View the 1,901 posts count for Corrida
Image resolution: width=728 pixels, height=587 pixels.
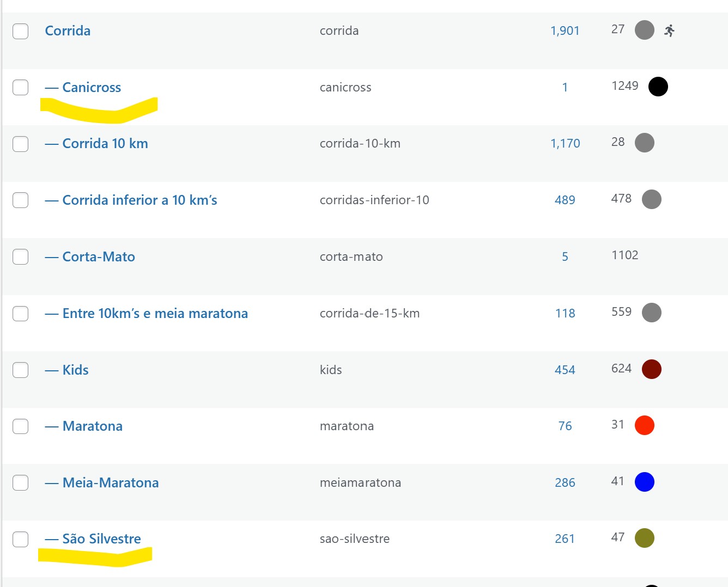coord(565,30)
